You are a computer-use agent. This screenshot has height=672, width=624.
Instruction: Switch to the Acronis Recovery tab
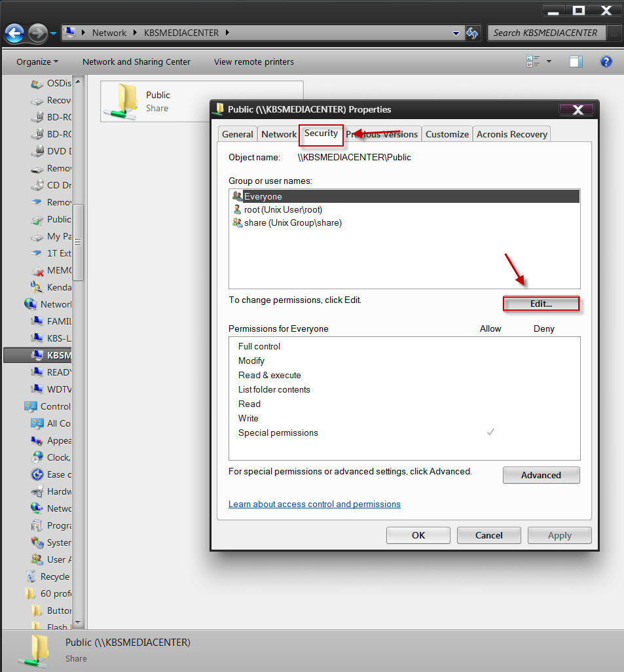point(511,134)
